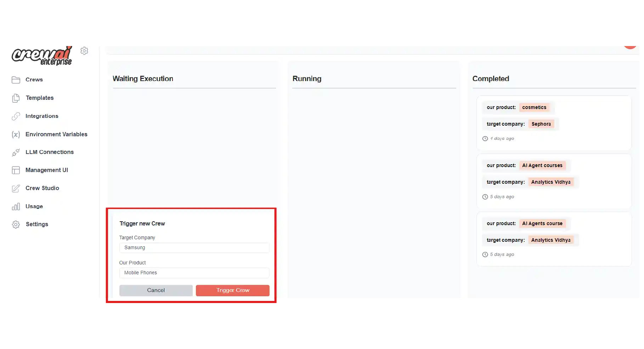Image resolution: width=644 pixels, height=349 pixels.
Task: Click the Trigger Crew button
Action: (x=233, y=290)
